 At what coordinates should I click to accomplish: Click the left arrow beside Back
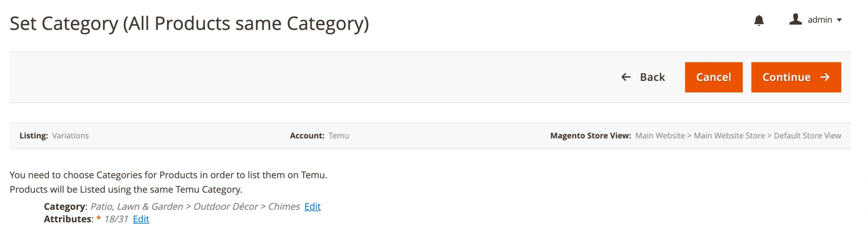626,77
